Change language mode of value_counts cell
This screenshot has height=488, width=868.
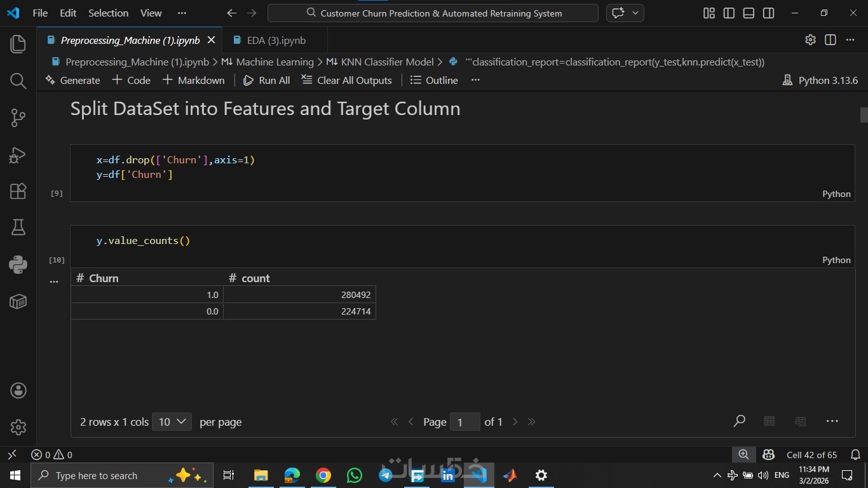[836, 260]
